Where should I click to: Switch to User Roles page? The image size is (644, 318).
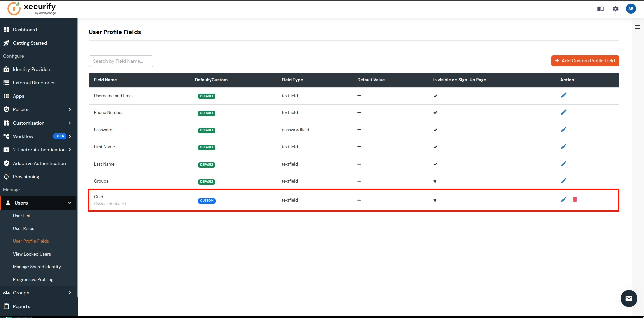click(23, 228)
